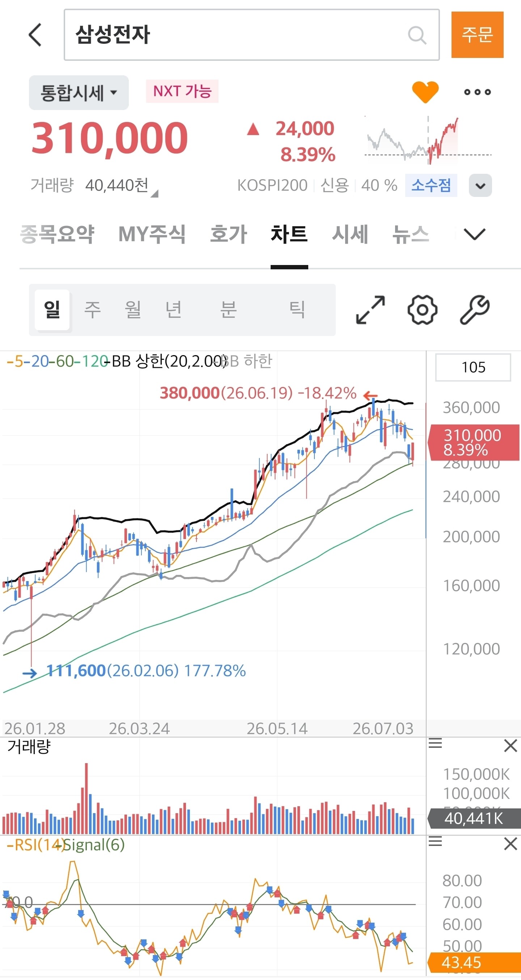Select the 분 minute period option
521x980 pixels.
point(228,309)
